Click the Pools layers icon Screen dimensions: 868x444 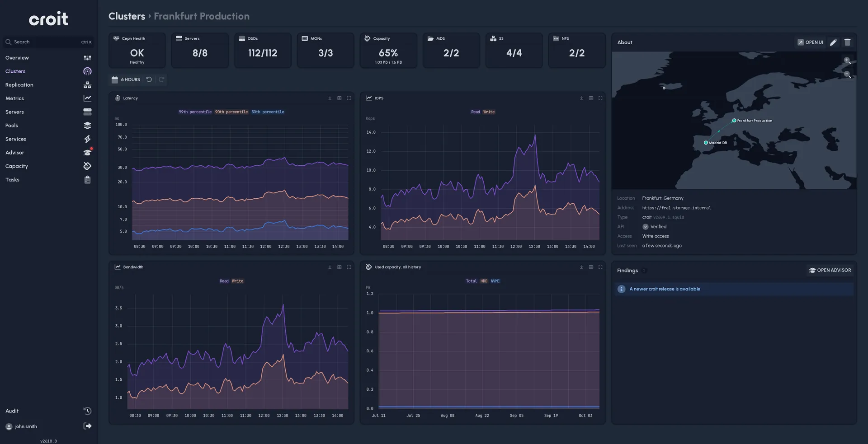click(87, 126)
